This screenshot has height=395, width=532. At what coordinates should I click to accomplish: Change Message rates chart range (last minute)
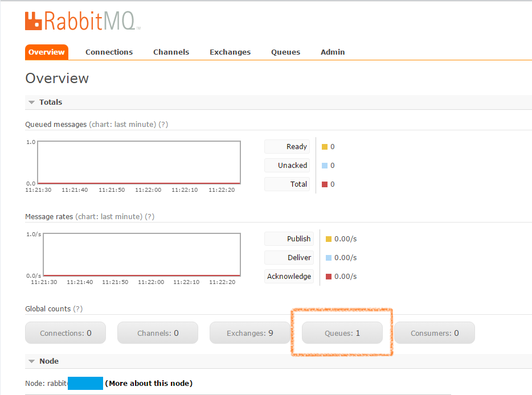[109, 217]
